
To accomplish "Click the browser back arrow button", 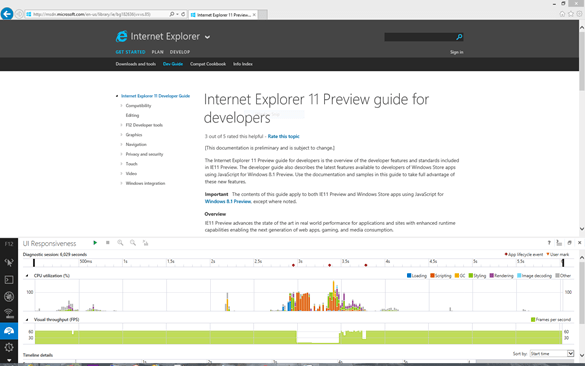I will (7, 14).
